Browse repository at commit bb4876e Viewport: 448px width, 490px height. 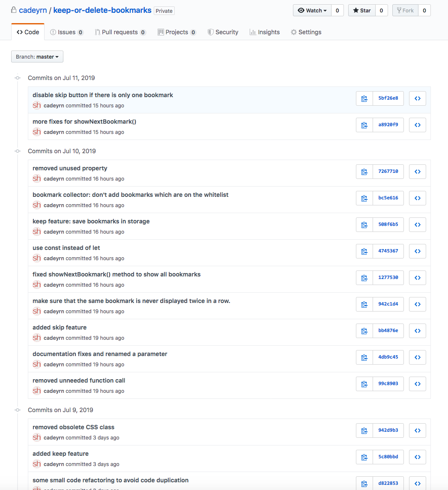(x=418, y=331)
